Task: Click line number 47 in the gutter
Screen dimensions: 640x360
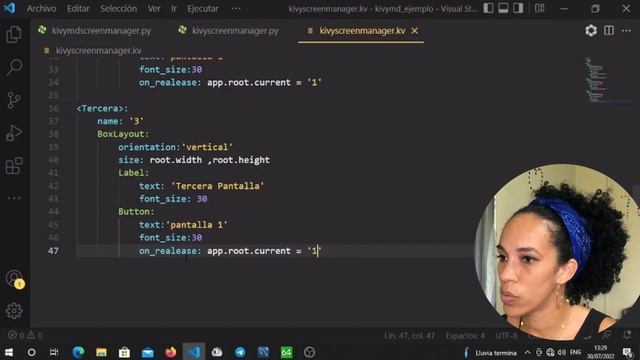Action: [53, 251]
